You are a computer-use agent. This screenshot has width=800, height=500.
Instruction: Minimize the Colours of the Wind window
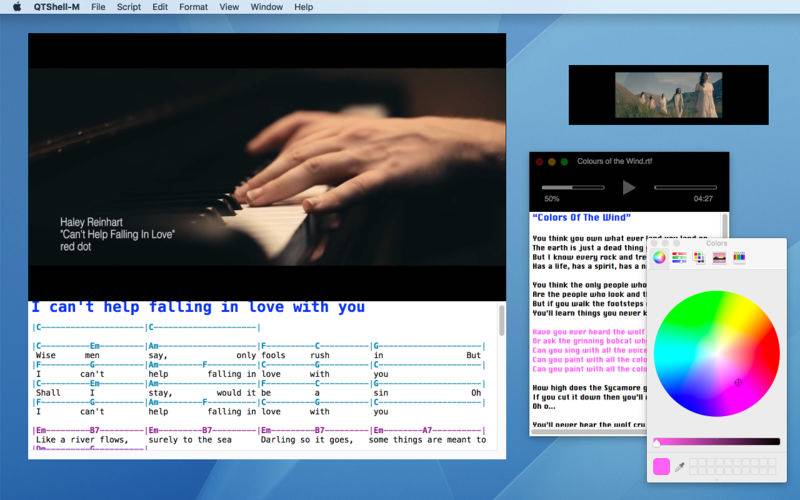click(x=552, y=162)
